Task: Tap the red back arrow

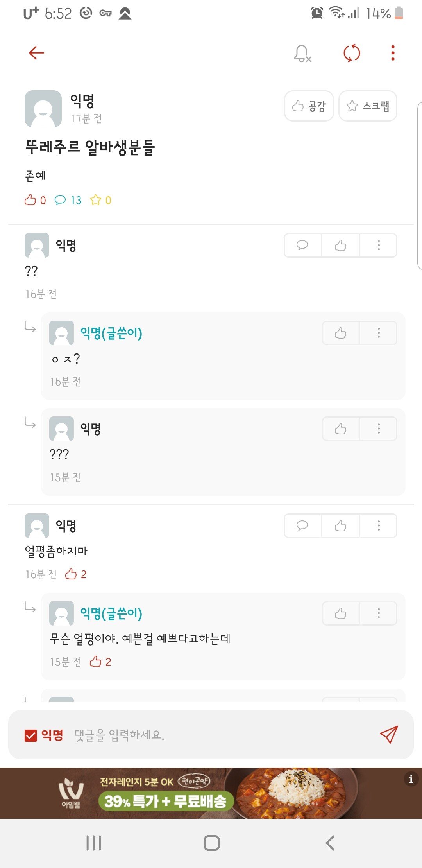Action: (x=36, y=53)
